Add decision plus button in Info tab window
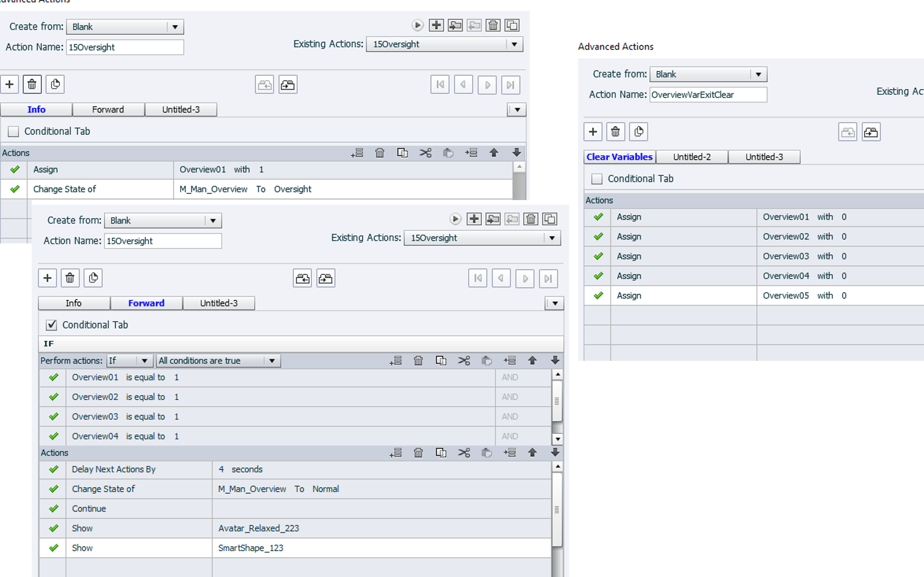The width and height of the screenshot is (924, 577). coord(10,84)
